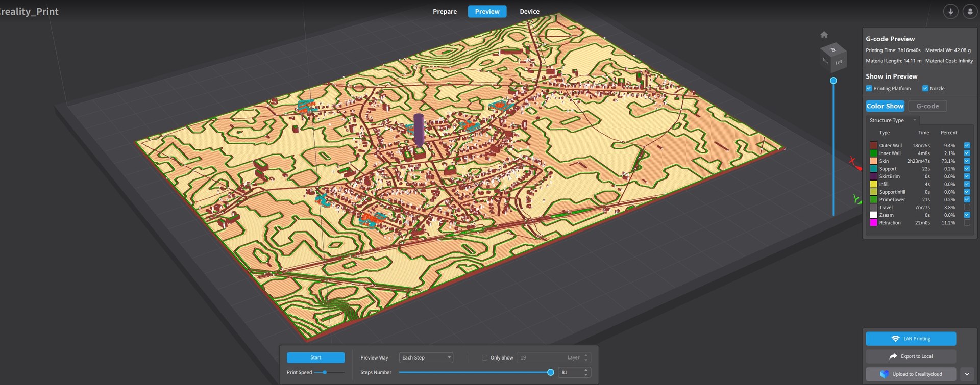This screenshot has width=980, height=385.
Task: Switch to the G-code view tab
Action: tap(927, 106)
